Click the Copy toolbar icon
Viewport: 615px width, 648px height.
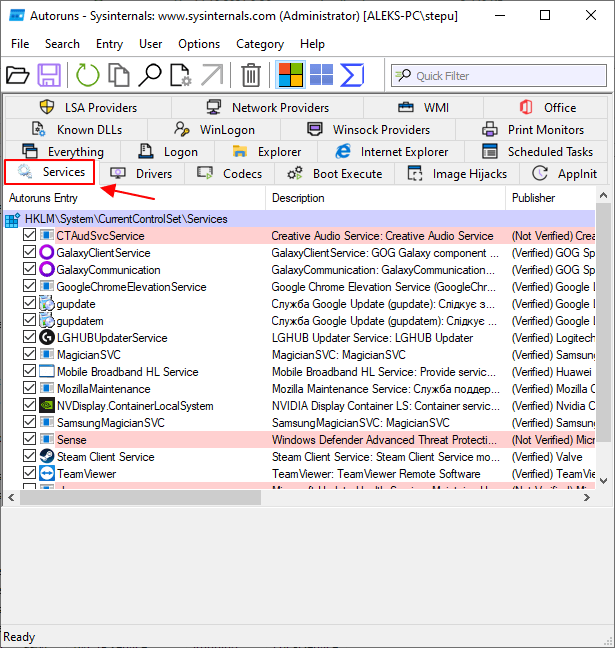(119, 75)
